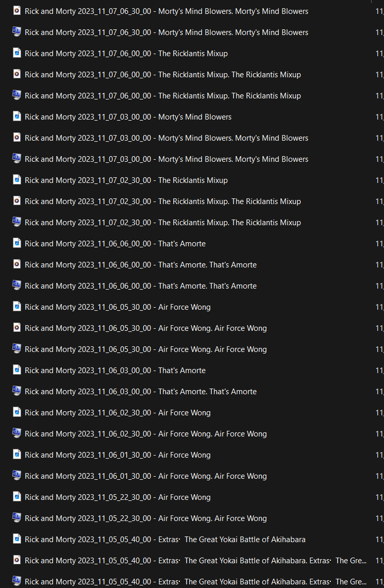Image resolution: width=384 pixels, height=588 pixels.
Task: Select image file named 2023_11_05_22_30_00 Air Force Wong
Action: [x=118, y=497]
